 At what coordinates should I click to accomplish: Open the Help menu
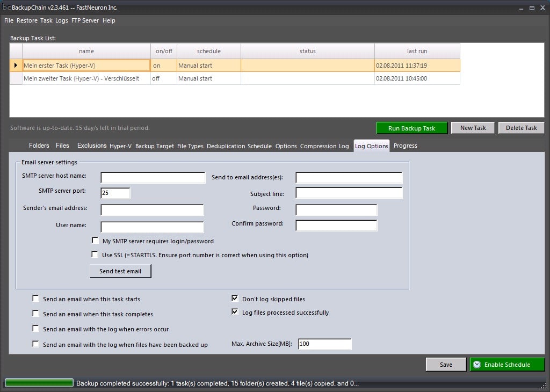click(x=108, y=20)
